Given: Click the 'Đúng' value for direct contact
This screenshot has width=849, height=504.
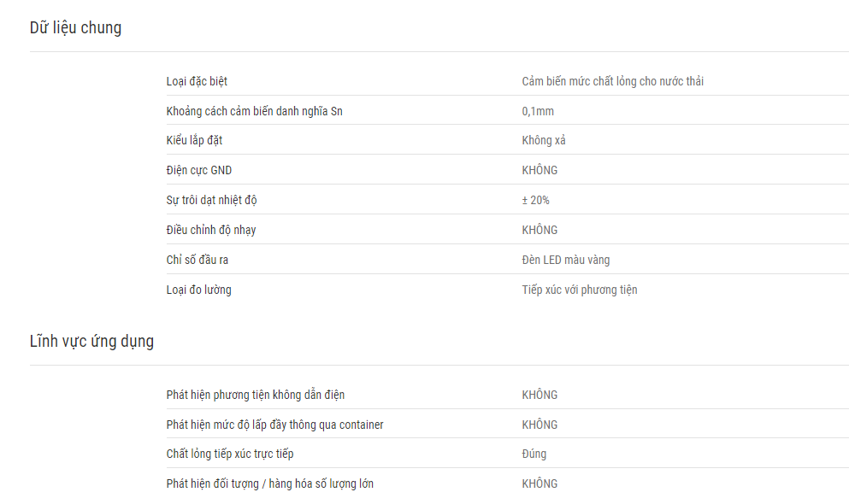Looking at the screenshot, I should coord(534,454).
